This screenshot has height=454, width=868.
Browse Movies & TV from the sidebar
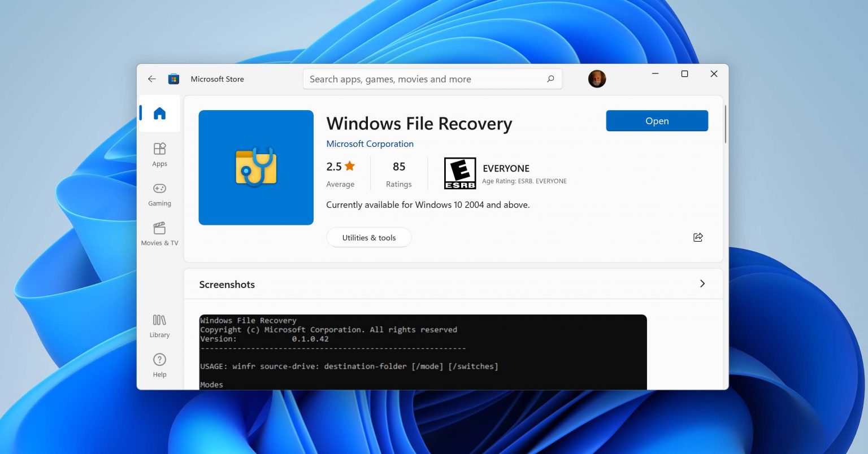(x=159, y=232)
